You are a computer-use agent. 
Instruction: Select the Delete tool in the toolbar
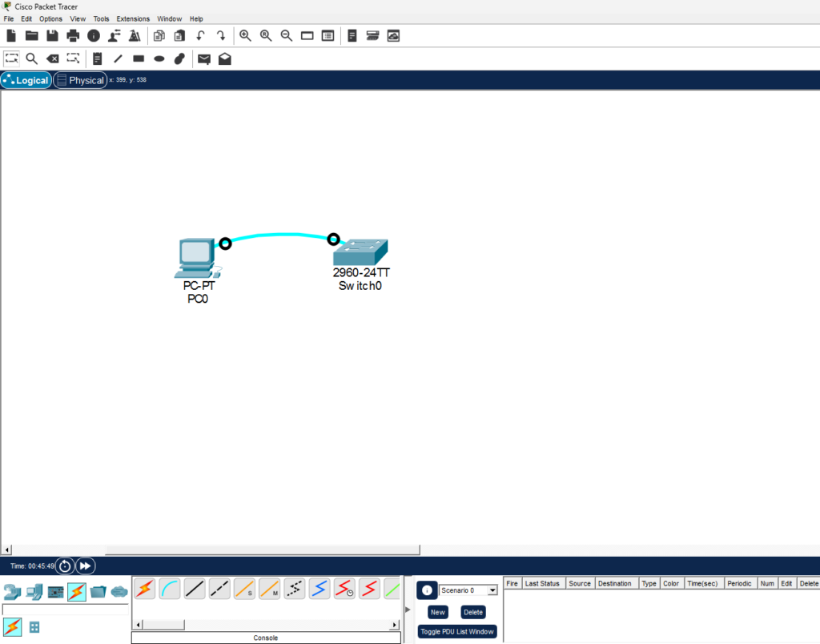click(52, 58)
